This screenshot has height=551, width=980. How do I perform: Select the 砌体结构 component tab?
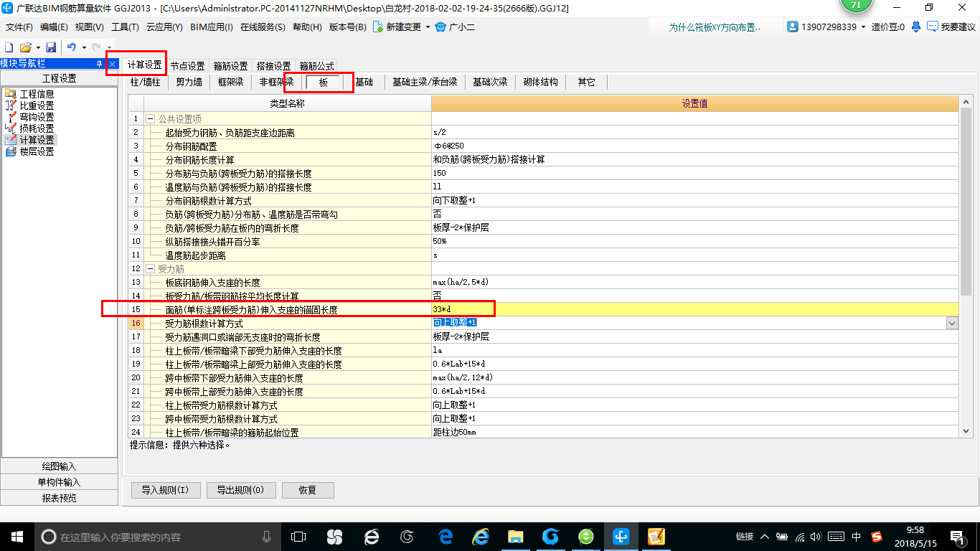[x=540, y=83]
